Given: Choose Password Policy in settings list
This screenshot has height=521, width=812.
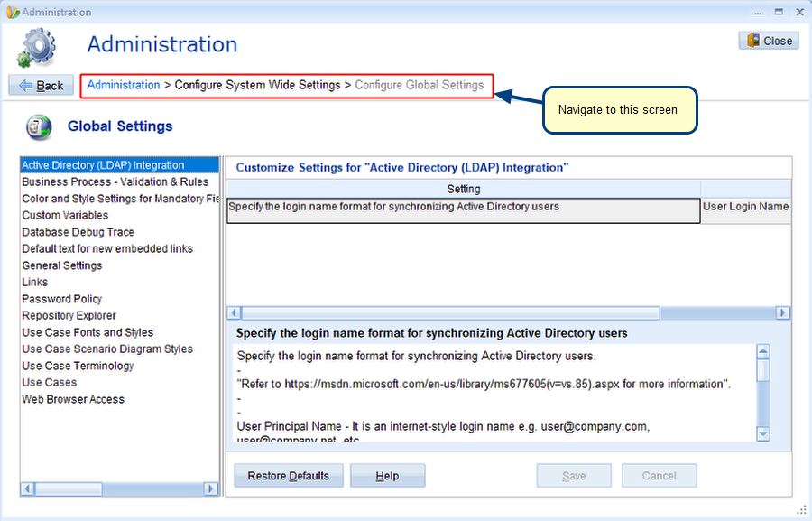Looking at the screenshot, I should 62,299.
